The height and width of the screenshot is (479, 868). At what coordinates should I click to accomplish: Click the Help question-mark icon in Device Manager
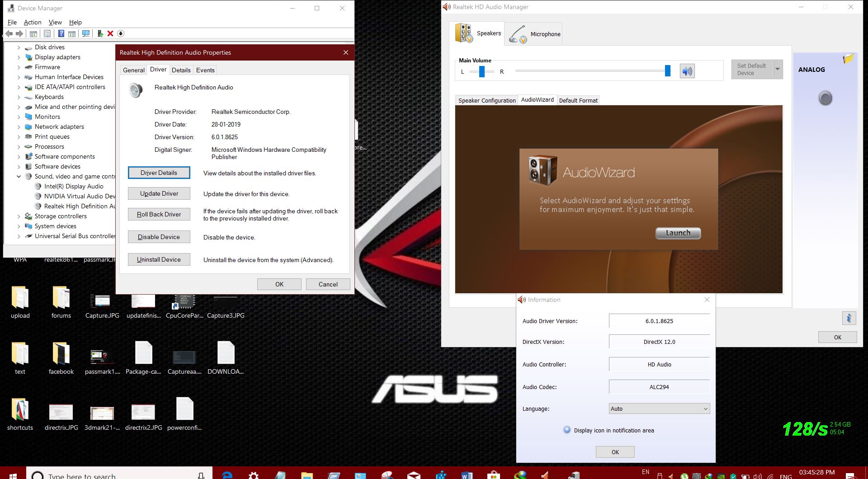coord(61,33)
